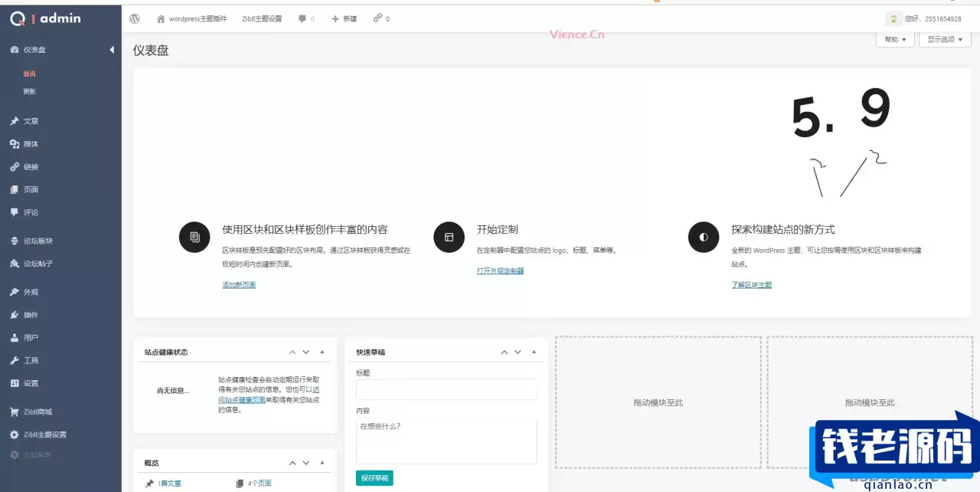This screenshot has width=980, height=492.
Task: Click the 外观 paintbrush icon in sidebar
Action: (15, 292)
